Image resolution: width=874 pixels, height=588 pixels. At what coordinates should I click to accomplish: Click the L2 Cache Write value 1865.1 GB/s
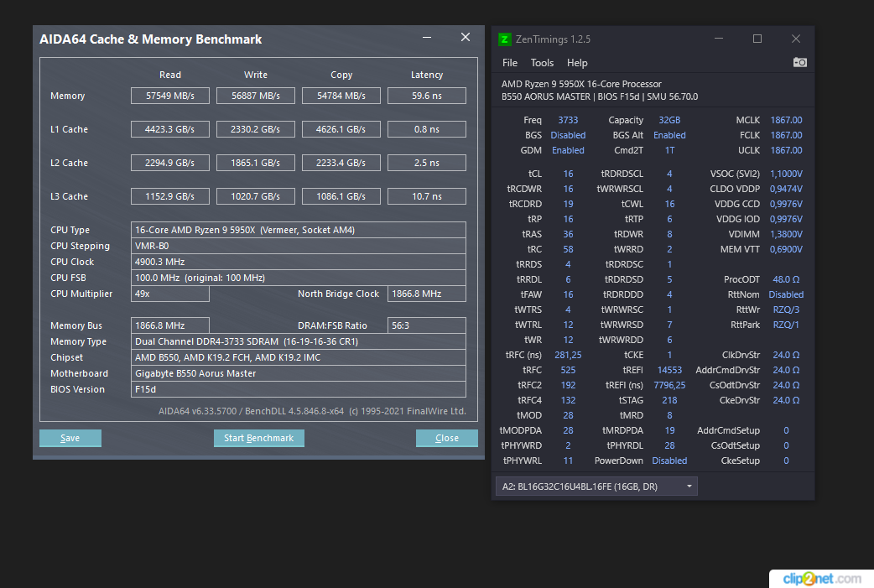coord(255,163)
